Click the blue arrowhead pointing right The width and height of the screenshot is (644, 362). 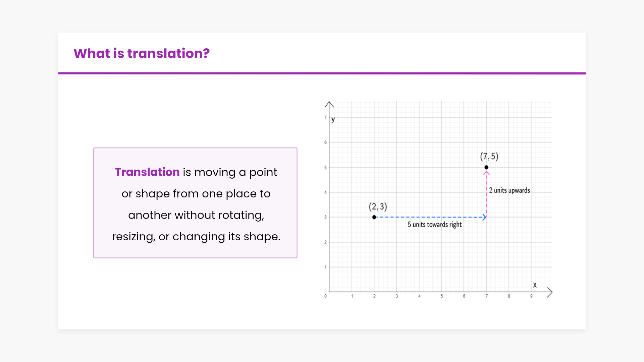[484, 217]
